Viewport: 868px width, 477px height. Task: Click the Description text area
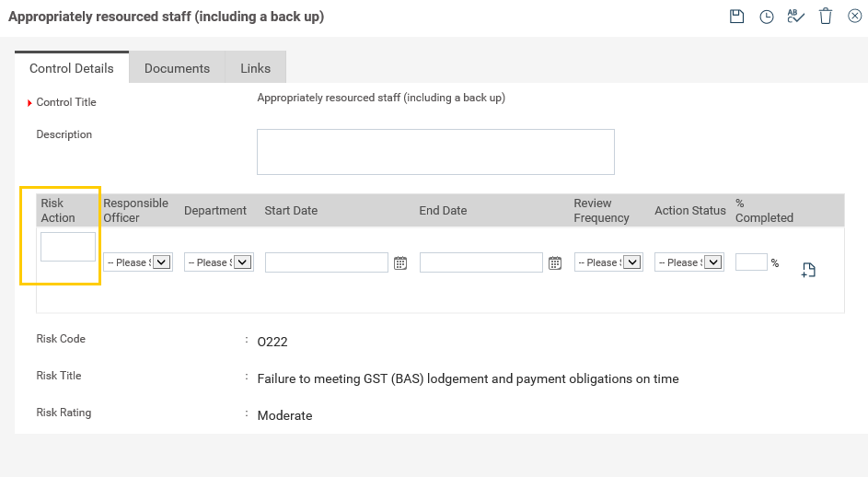click(435, 151)
